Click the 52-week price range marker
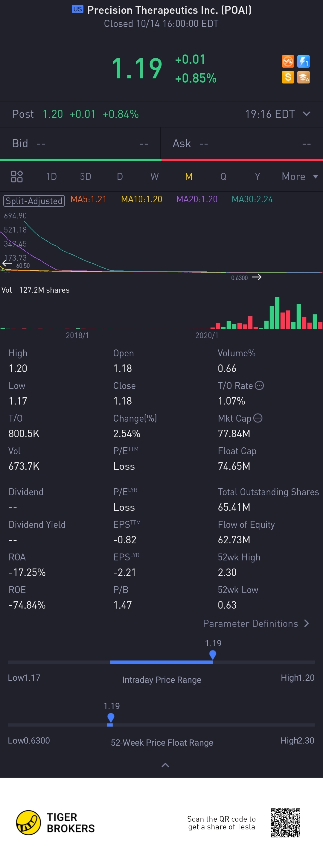323x868 pixels. click(110, 718)
